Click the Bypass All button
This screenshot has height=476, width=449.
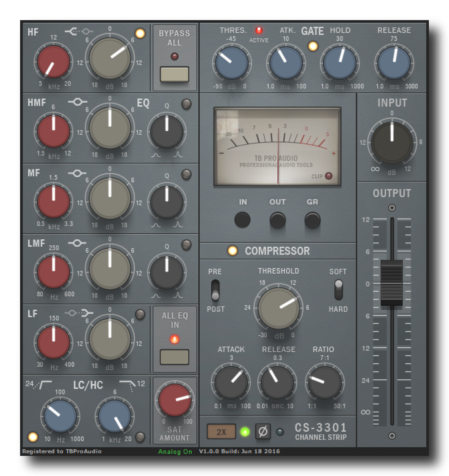pyautogui.click(x=174, y=74)
